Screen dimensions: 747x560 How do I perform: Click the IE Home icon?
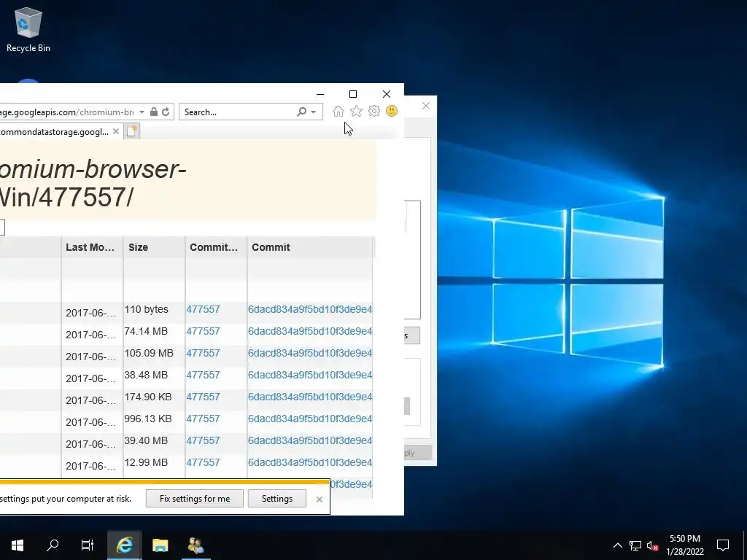pyautogui.click(x=338, y=112)
